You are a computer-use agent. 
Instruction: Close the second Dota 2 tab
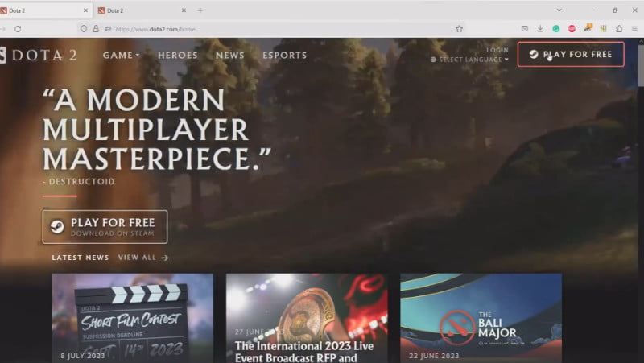point(184,10)
